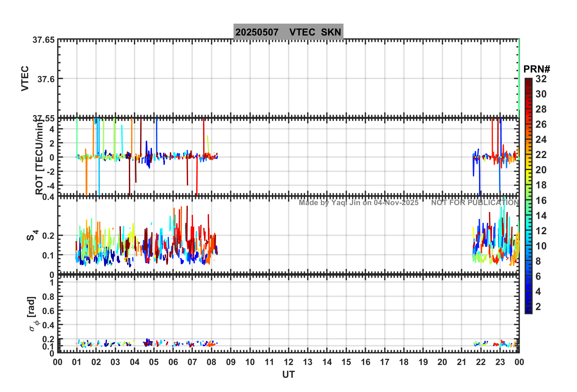The image size is (577, 392).
Task: Select PRN colorbar label 20
Action: click(541, 170)
